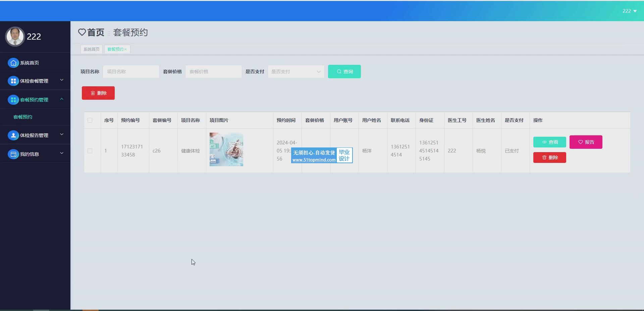Click the 222 username beside the avatar
Screen dimensions: 644x311
click(34, 37)
